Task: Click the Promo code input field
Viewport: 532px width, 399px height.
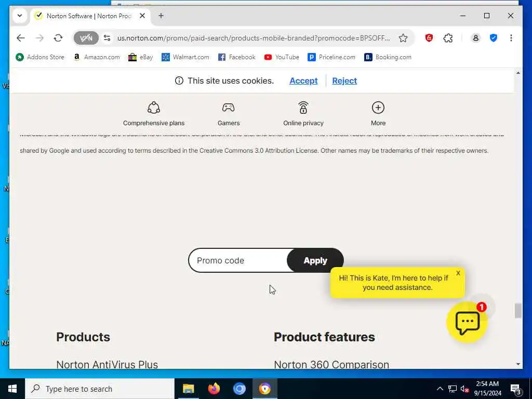Action: tap(238, 260)
